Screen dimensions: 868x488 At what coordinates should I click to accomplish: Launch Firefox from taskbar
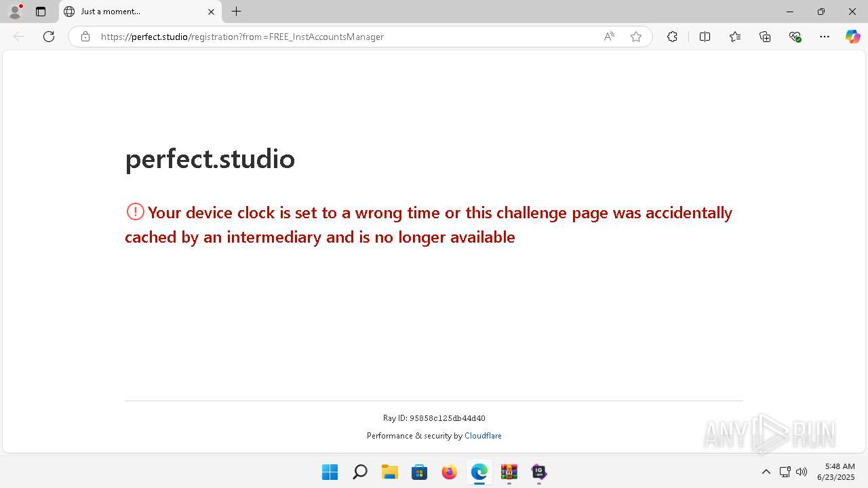coord(450,472)
